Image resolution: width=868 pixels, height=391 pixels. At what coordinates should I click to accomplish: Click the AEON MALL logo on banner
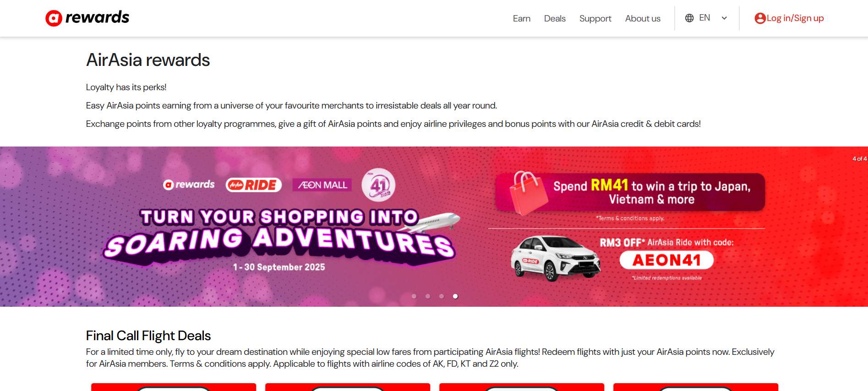[322, 185]
